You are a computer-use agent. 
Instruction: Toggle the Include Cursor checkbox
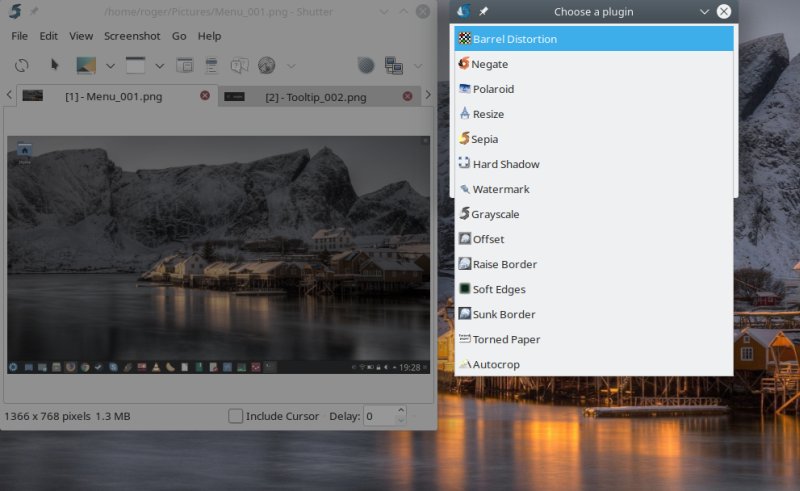coord(235,416)
